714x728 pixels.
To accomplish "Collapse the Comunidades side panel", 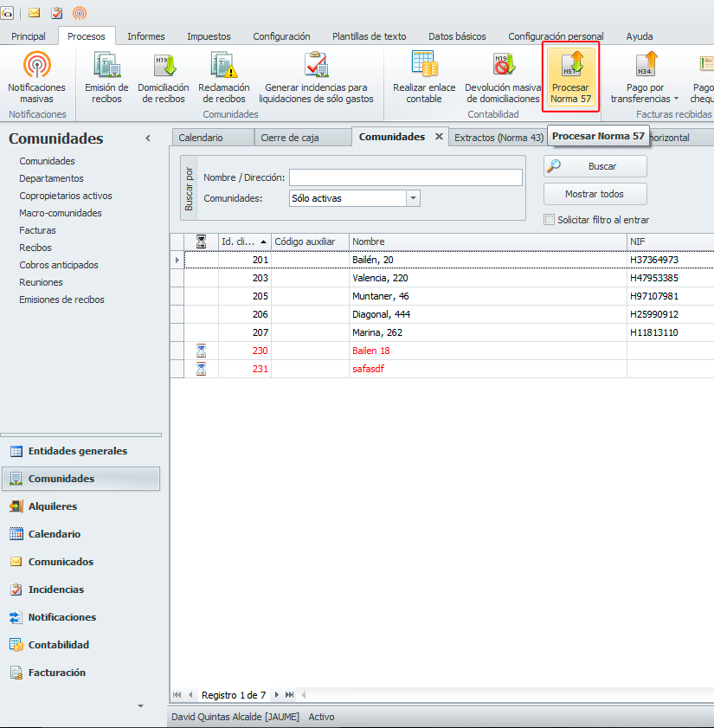I will click(147, 139).
